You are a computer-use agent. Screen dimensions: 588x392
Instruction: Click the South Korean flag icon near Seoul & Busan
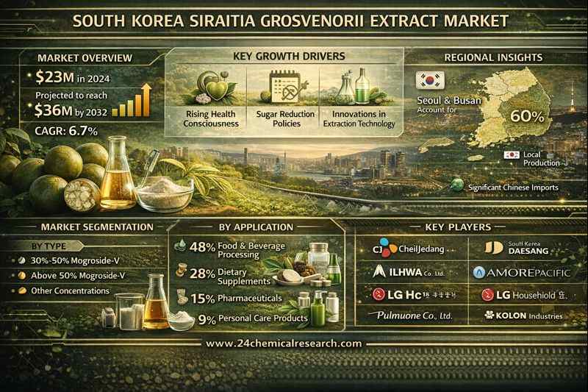click(430, 81)
